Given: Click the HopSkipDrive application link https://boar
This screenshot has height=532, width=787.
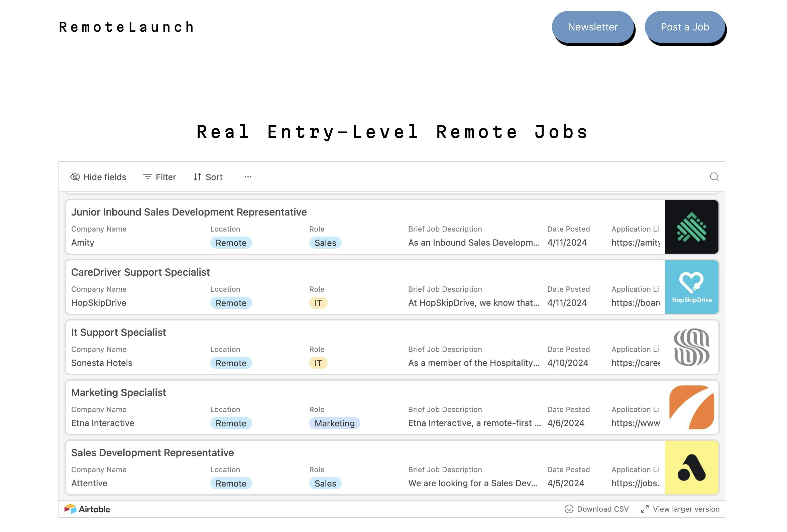Looking at the screenshot, I should pyautogui.click(x=635, y=303).
